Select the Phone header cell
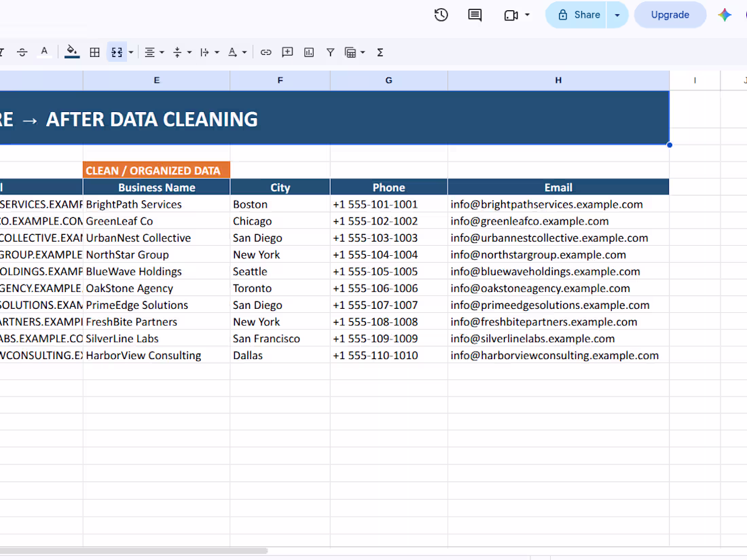This screenshot has width=747, height=560. (388, 187)
